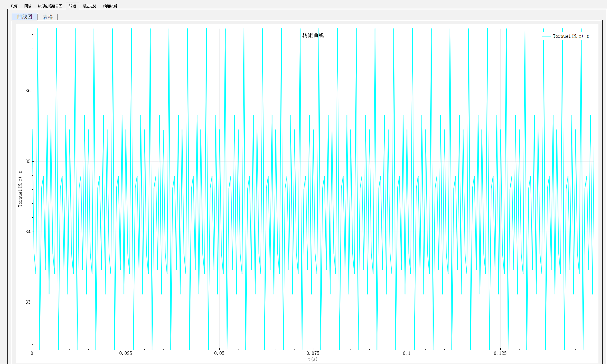Click the x-axis label t(s)
The width and height of the screenshot is (607, 364).
point(313,359)
